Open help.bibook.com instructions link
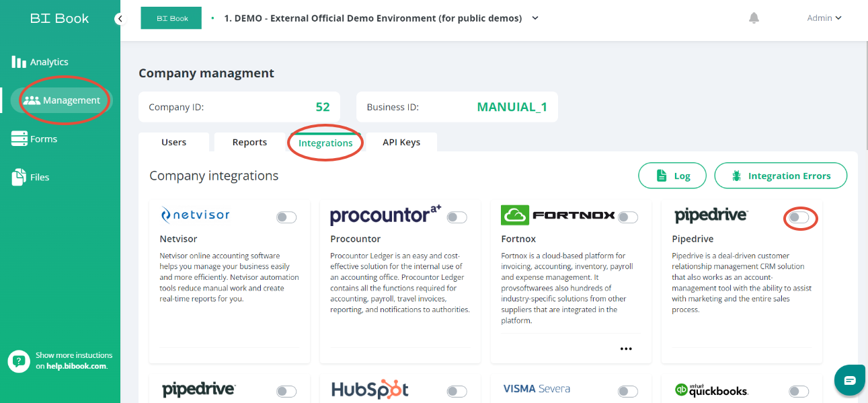 tap(76, 367)
